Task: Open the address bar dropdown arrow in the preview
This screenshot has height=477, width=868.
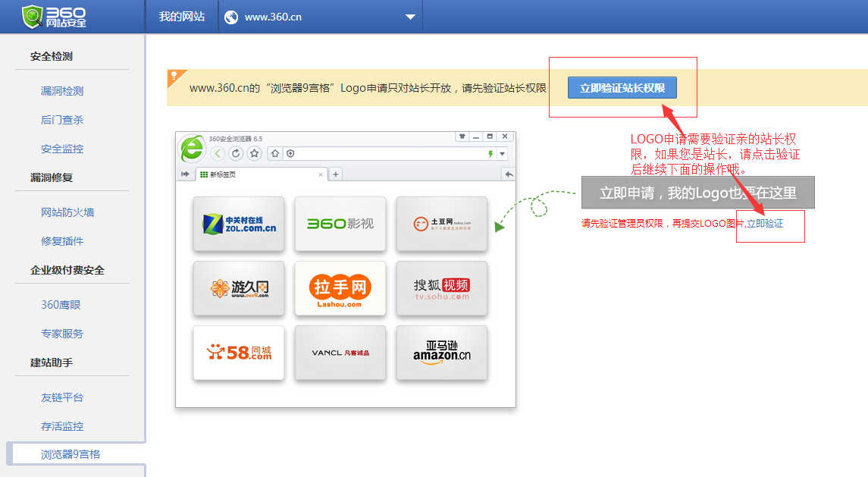Action: (x=502, y=153)
